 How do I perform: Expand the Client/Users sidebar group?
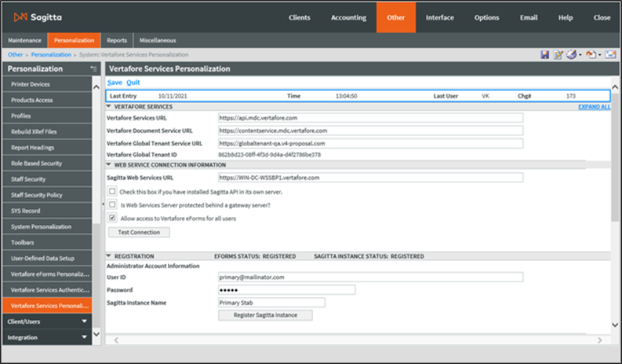(x=84, y=321)
